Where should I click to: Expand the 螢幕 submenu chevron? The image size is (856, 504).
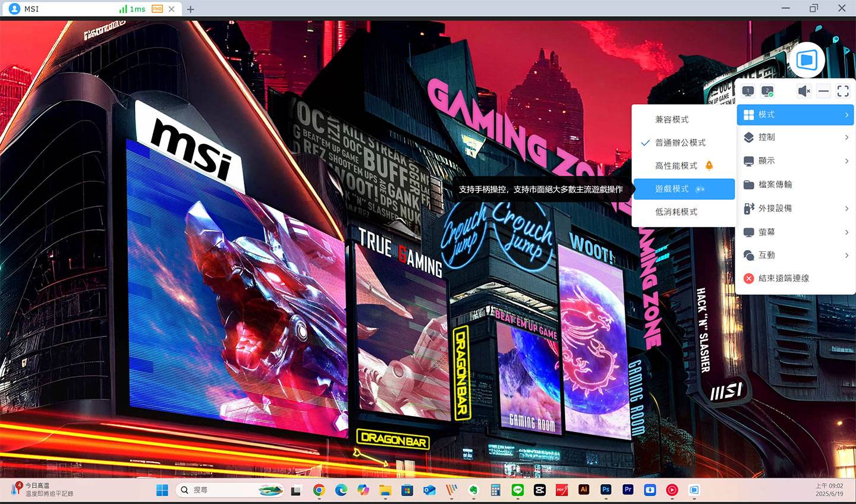tap(846, 232)
